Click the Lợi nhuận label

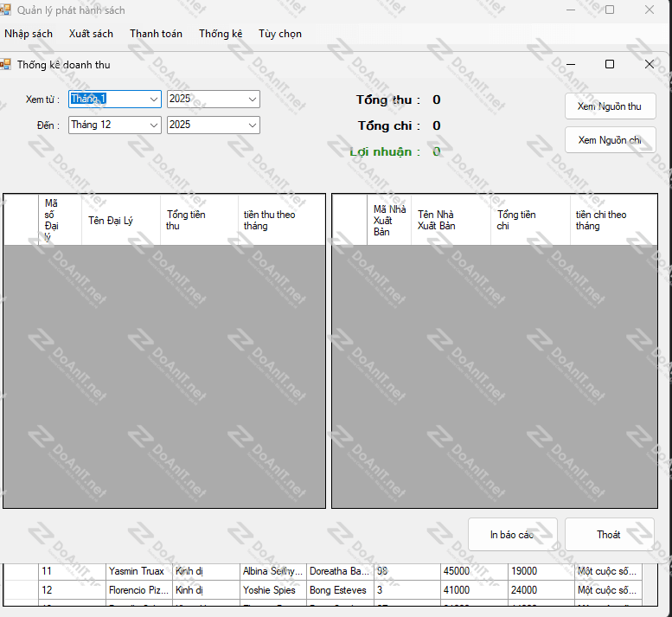coord(385,151)
